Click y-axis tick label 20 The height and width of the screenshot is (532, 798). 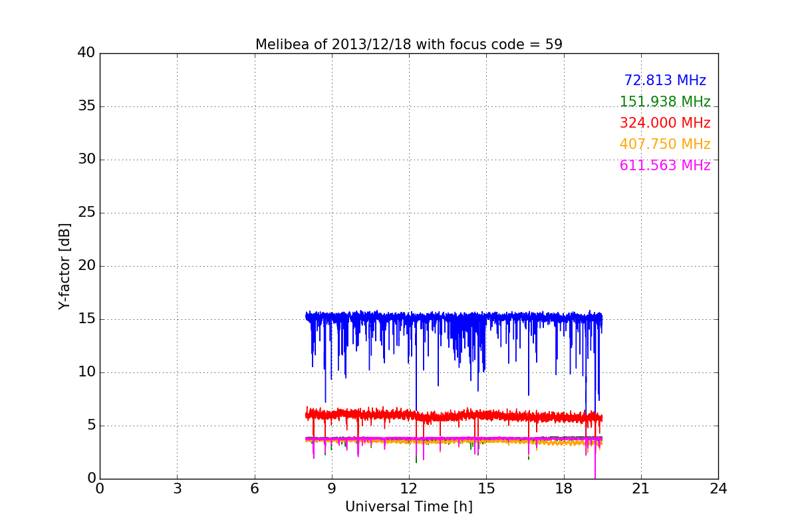[86, 266]
